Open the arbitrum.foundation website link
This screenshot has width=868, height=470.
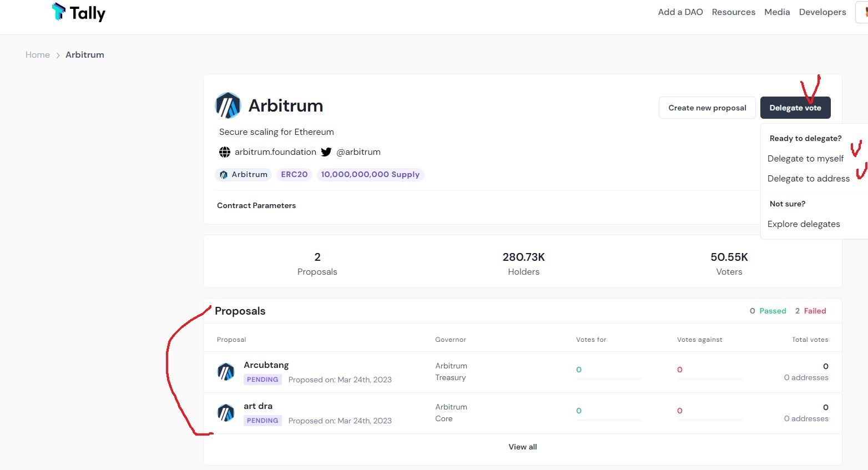275,152
